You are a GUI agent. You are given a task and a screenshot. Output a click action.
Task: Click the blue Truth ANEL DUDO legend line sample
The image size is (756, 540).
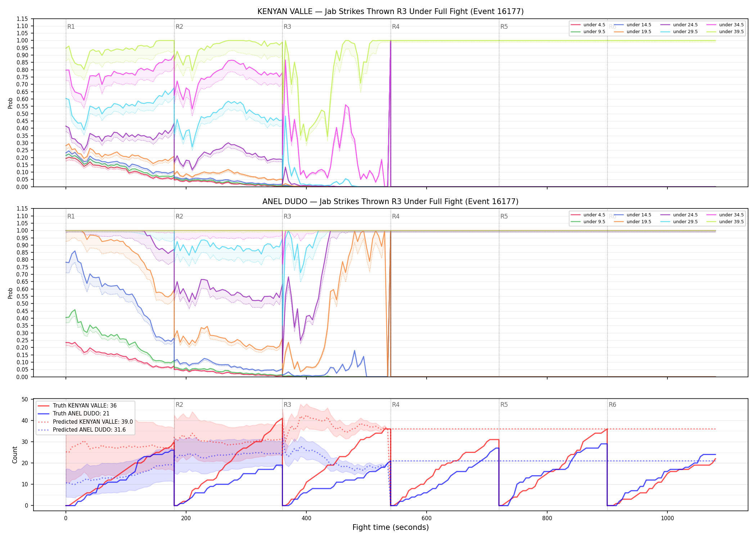point(44,414)
